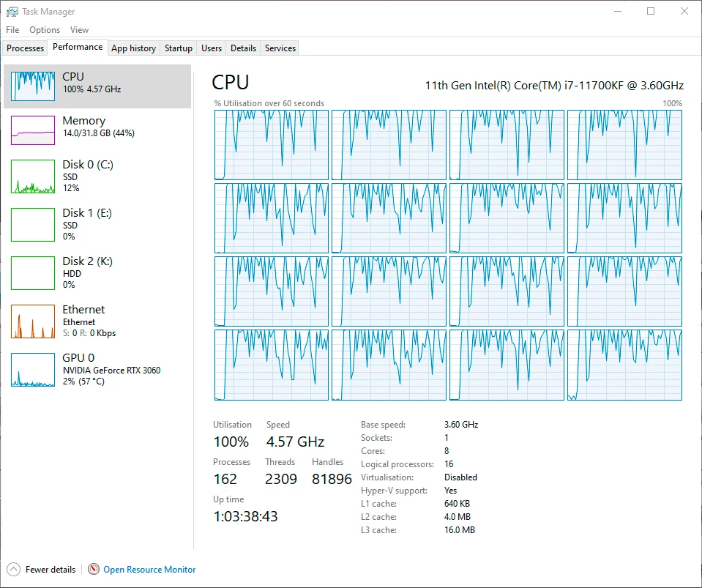Select the GPU 0 usage thumbnail
The image size is (702, 588).
coord(33,370)
